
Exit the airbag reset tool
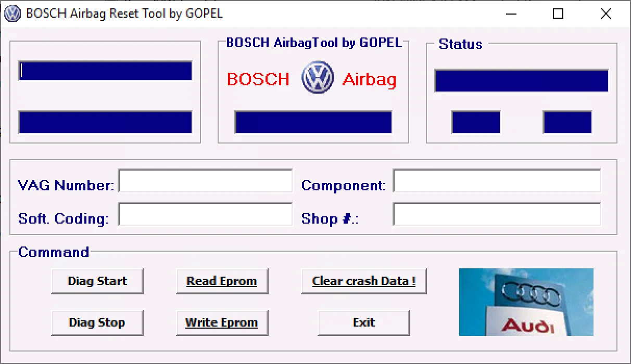point(364,322)
